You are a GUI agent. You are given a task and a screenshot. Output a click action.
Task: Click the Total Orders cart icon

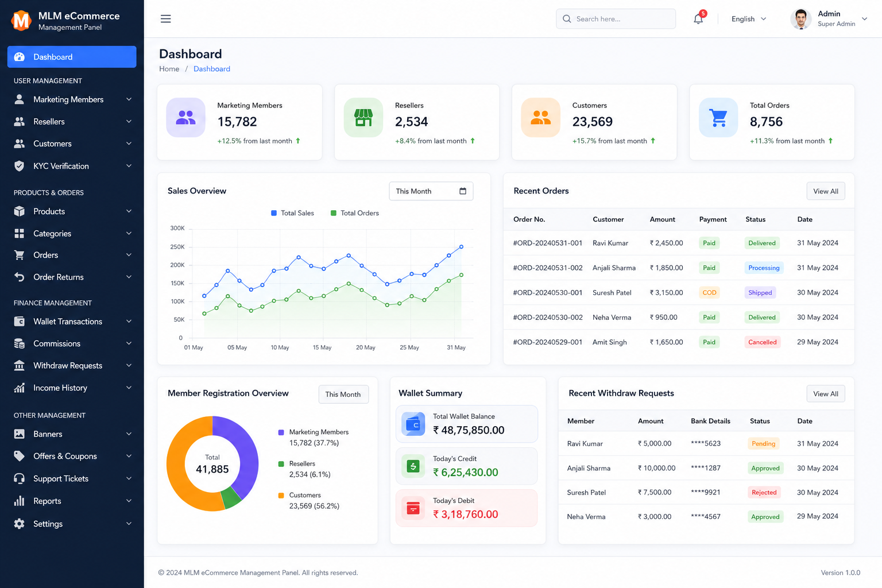[x=718, y=117]
